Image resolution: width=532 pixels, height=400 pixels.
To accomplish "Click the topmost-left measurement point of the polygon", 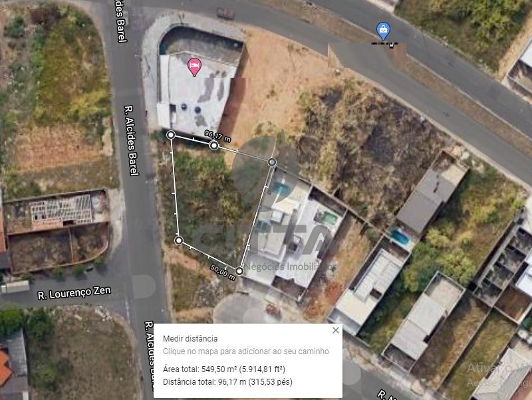I will (171, 135).
